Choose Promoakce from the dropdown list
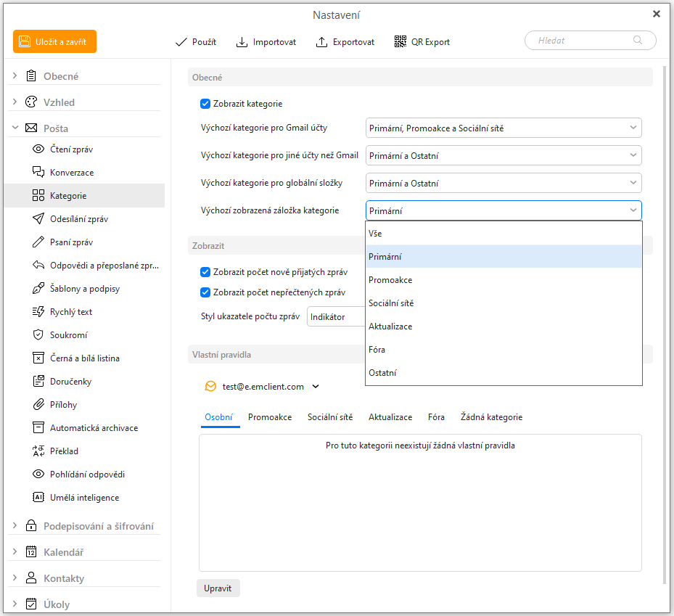The image size is (674, 616). pyautogui.click(x=390, y=280)
